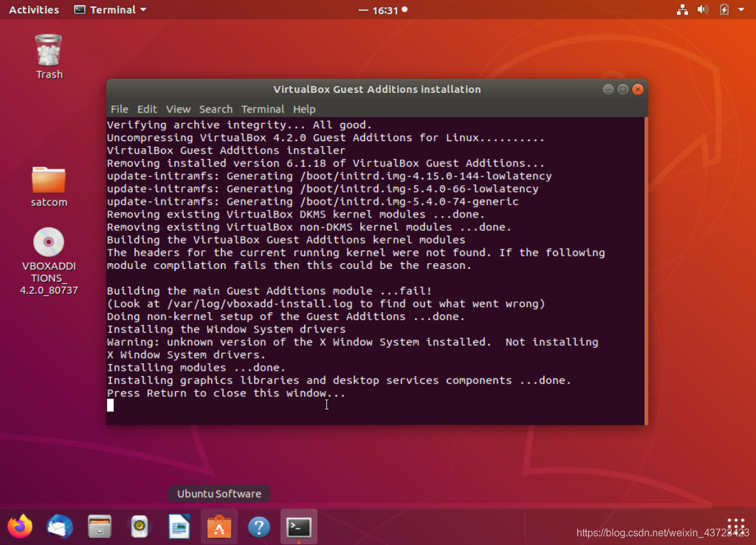Screen dimensions: 756x545
Task: Open the Terminal app menu in top bar
Action: (x=111, y=10)
